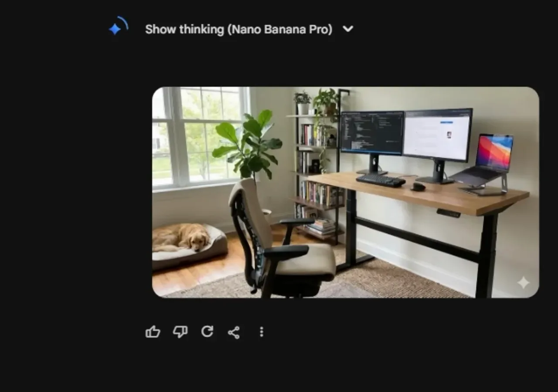Regenerate the response with redo icon
The height and width of the screenshot is (392, 558).
(x=207, y=332)
